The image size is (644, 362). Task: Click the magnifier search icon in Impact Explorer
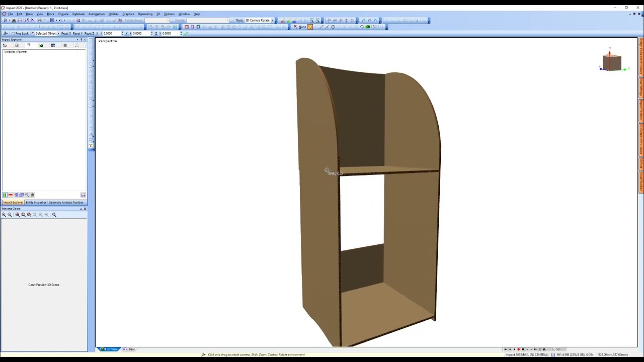tap(29, 45)
